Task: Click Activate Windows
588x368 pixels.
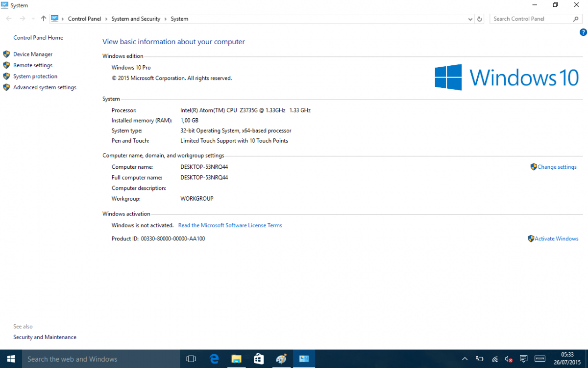Action: point(556,238)
